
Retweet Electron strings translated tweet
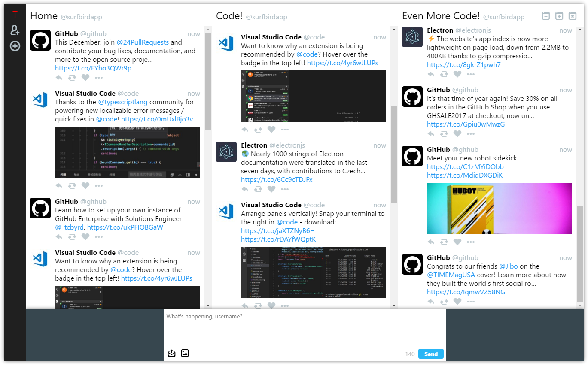pyautogui.click(x=258, y=189)
